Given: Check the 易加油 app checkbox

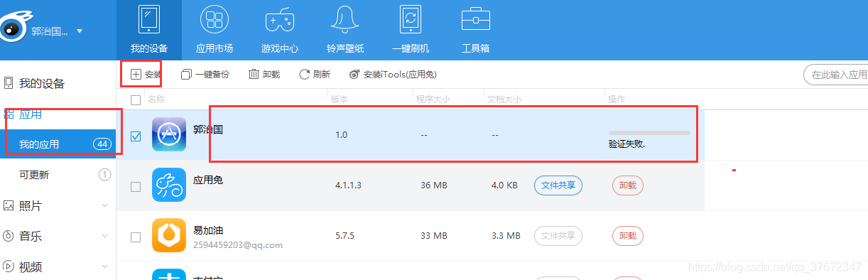Looking at the screenshot, I should [x=136, y=237].
